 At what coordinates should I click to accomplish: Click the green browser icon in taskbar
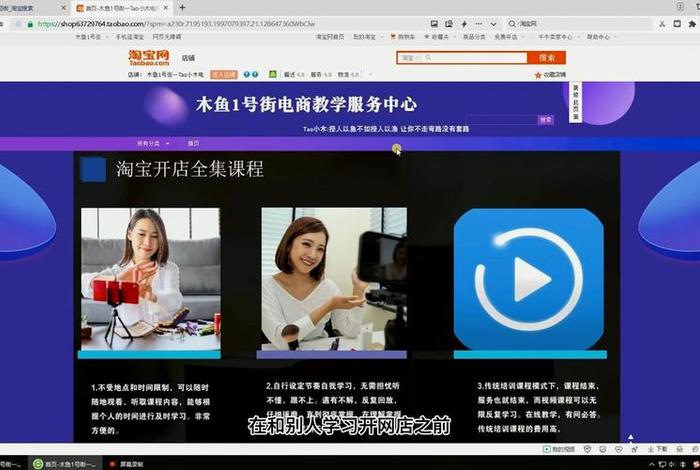[39, 464]
